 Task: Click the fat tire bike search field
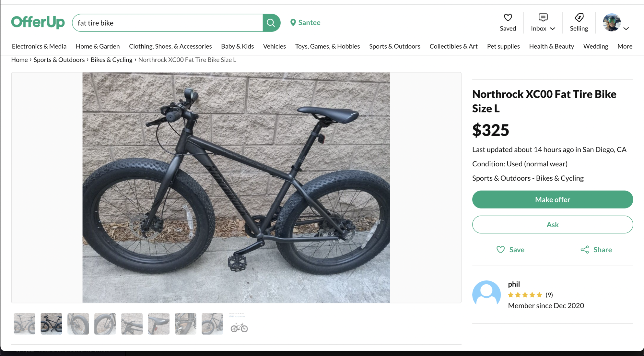pyautogui.click(x=168, y=23)
